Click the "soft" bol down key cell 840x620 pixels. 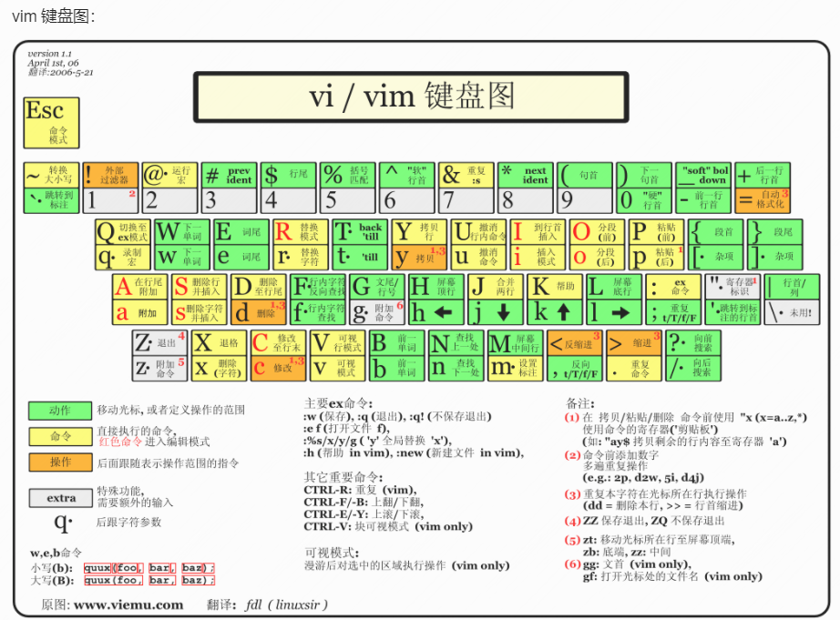(x=703, y=175)
